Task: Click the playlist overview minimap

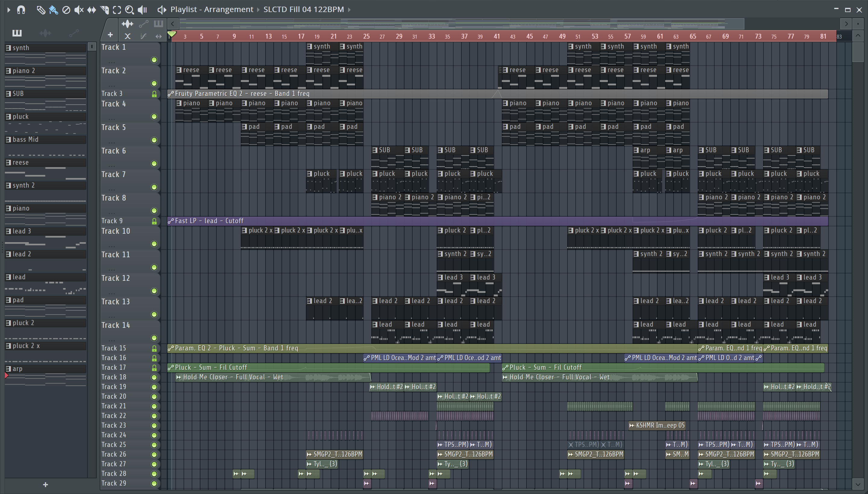Action: (x=462, y=24)
